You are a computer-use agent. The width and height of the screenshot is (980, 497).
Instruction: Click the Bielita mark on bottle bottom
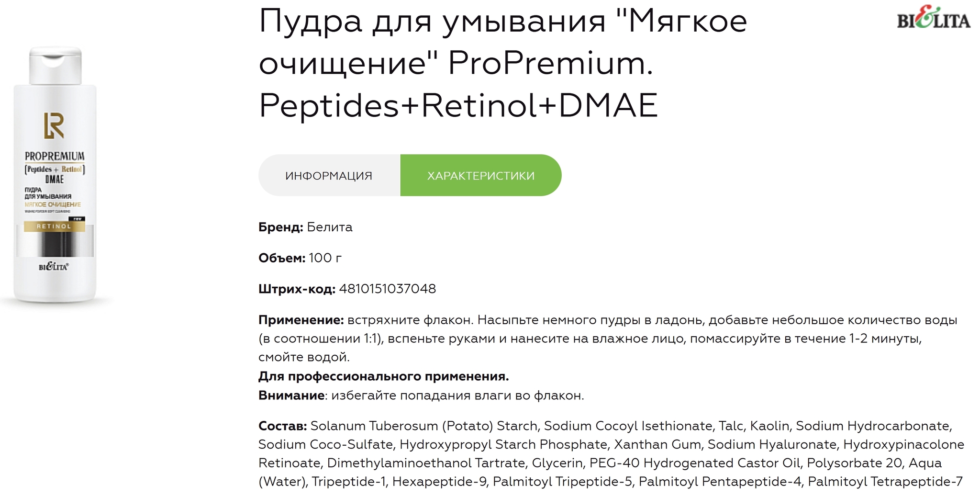(54, 267)
